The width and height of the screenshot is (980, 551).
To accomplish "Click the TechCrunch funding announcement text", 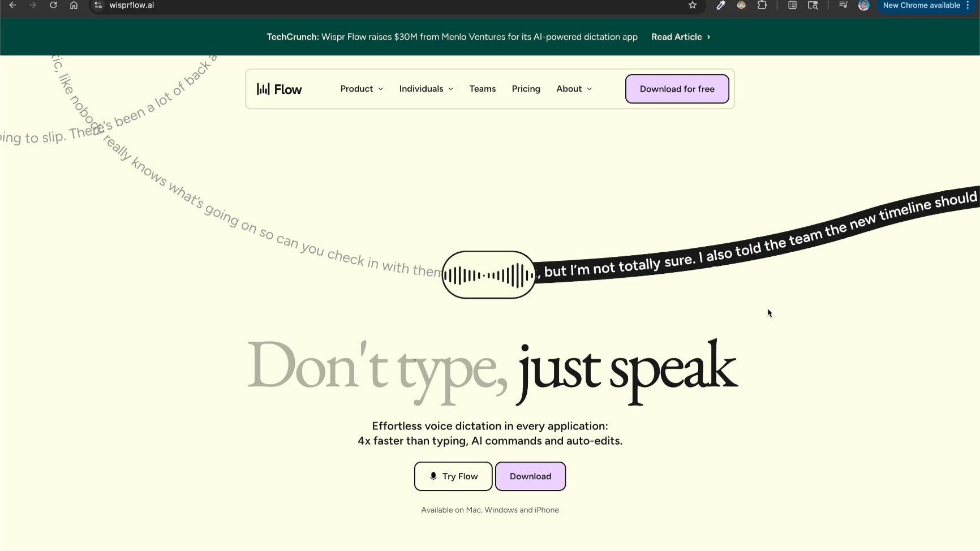I will 452,37.
